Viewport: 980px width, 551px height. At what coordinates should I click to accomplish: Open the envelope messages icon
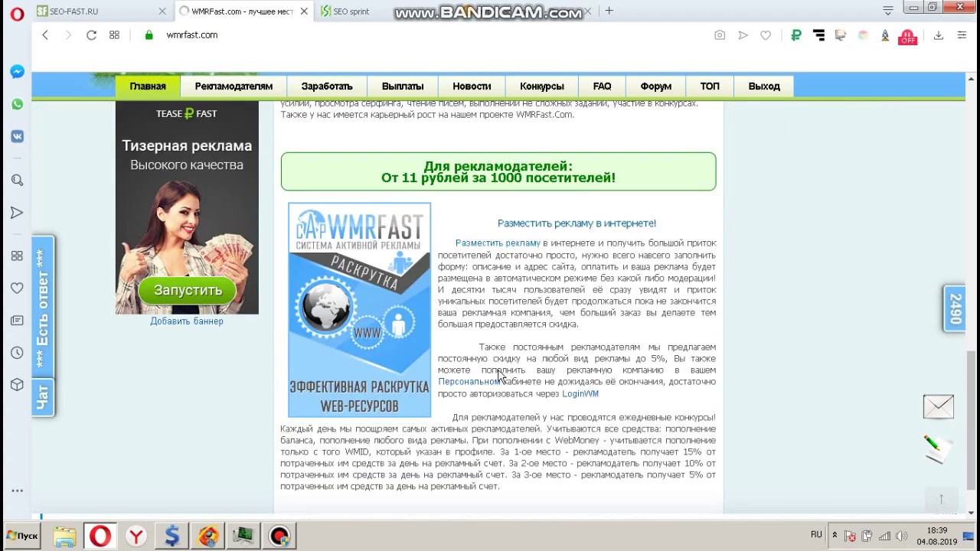tap(939, 407)
